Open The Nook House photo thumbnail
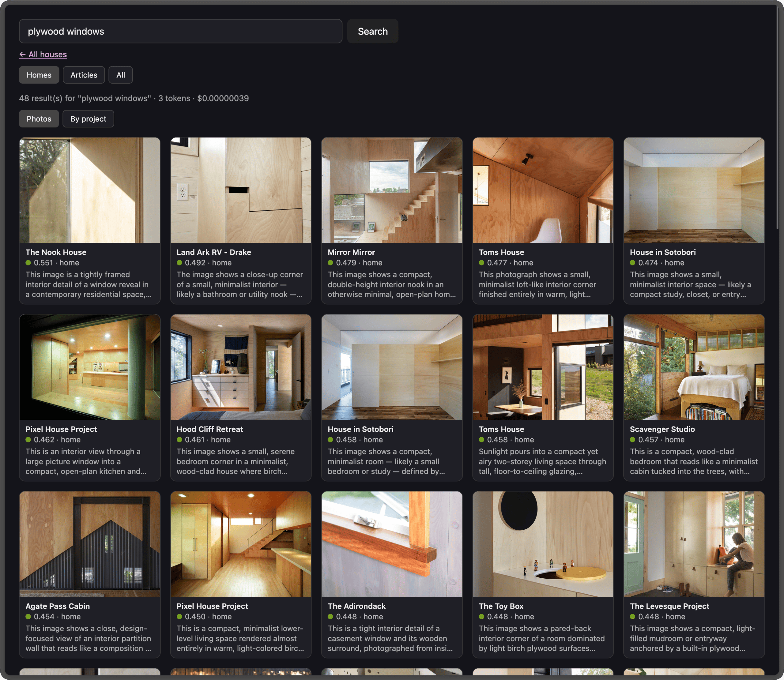 [x=89, y=190]
